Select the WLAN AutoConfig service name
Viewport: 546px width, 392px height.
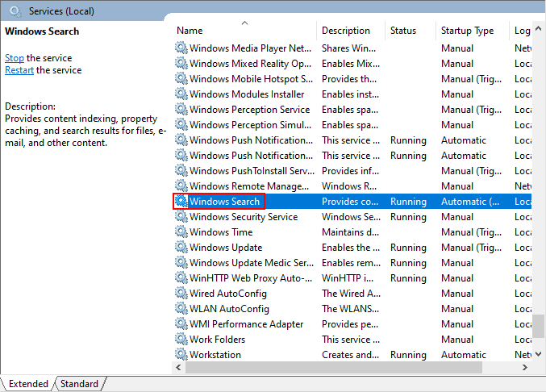tap(230, 308)
